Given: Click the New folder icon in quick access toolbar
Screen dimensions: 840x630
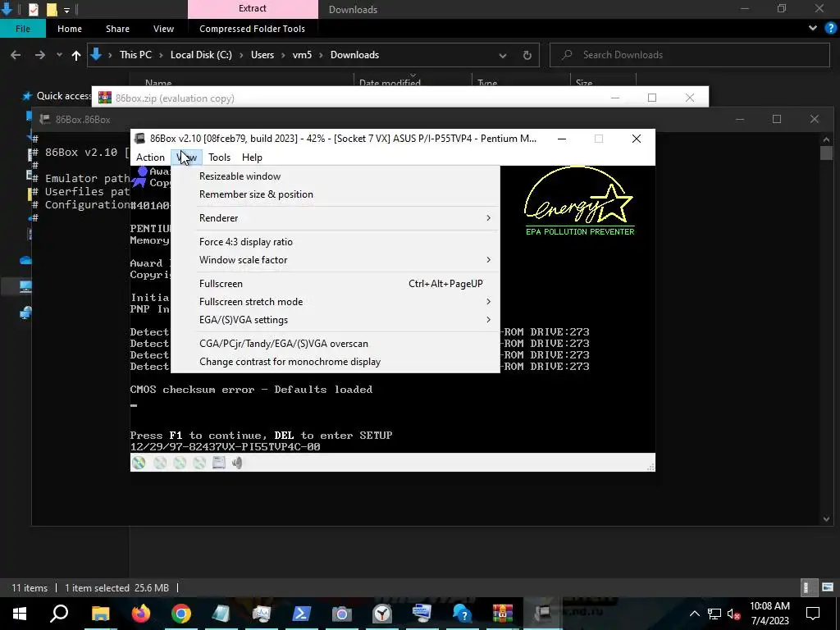Looking at the screenshot, I should [x=52, y=9].
